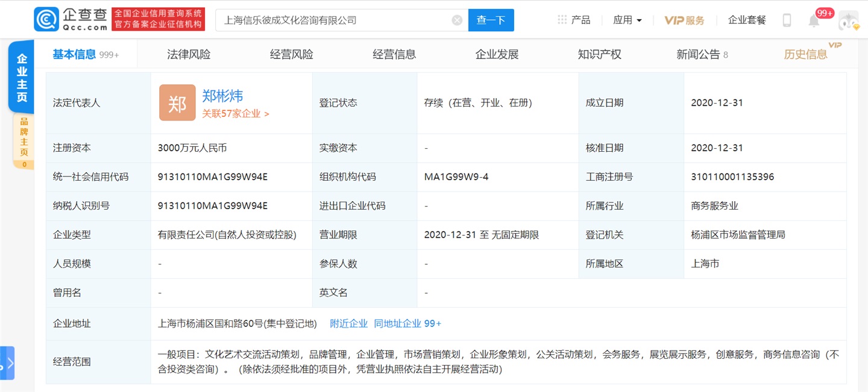Expand the blue chevron panel at bottom left

11,363
